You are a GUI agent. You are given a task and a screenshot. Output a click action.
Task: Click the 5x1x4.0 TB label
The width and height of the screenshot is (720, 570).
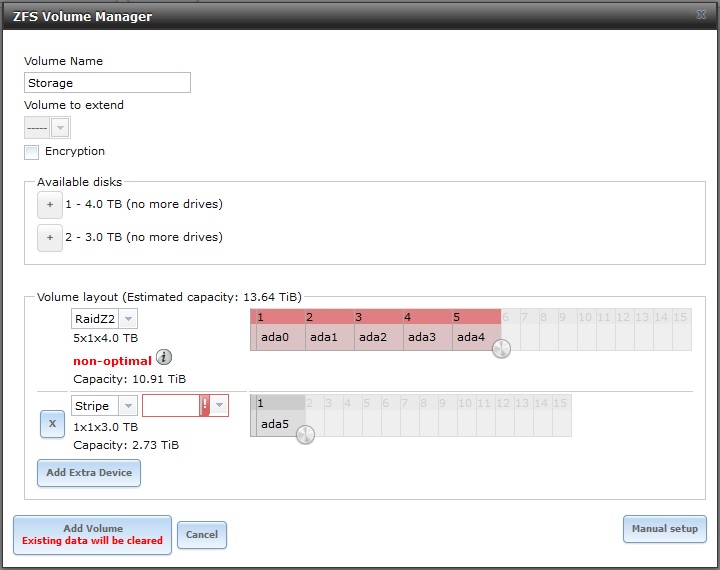[x=106, y=339]
